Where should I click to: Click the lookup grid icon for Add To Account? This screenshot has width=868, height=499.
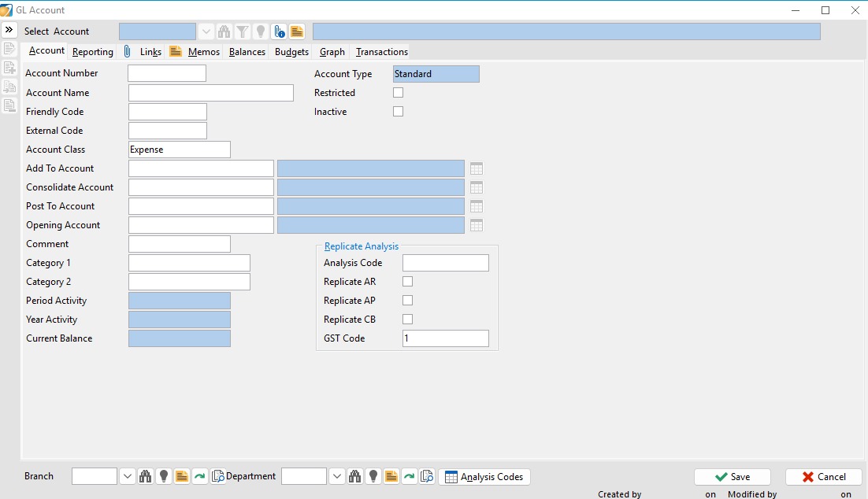pos(476,168)
